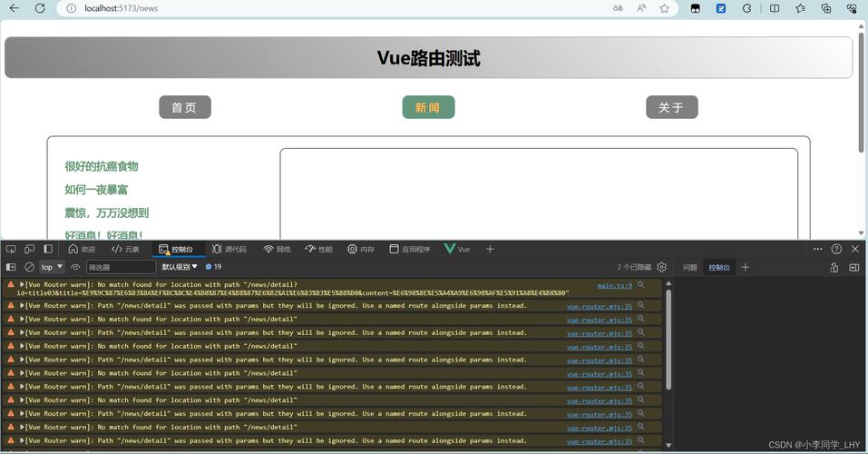
Task: Open the main.ts:9 source link
Action: tap(614, 285)
